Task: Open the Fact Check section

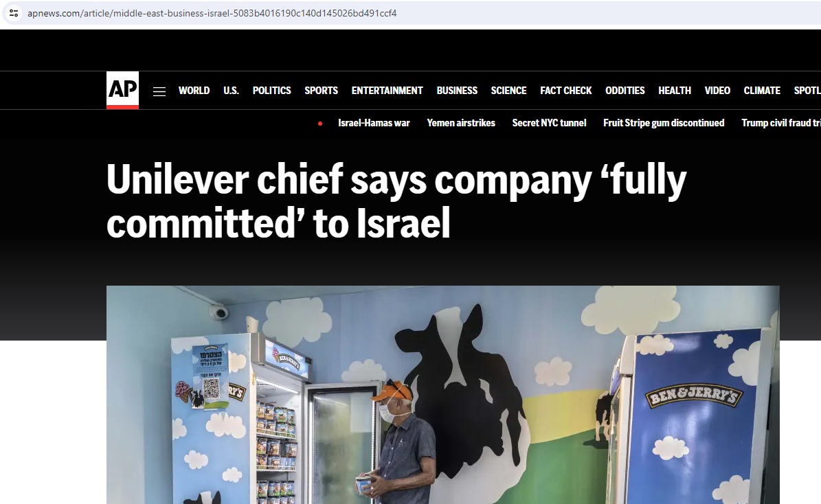Action: tap(565, 91)
